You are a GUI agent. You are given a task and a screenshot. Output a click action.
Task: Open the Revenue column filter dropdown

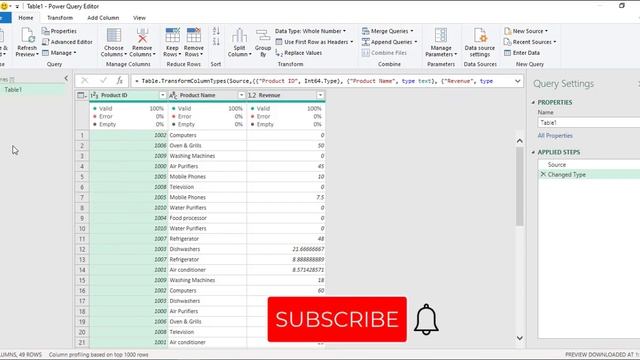pyautogui.click(x=320, y=95)
